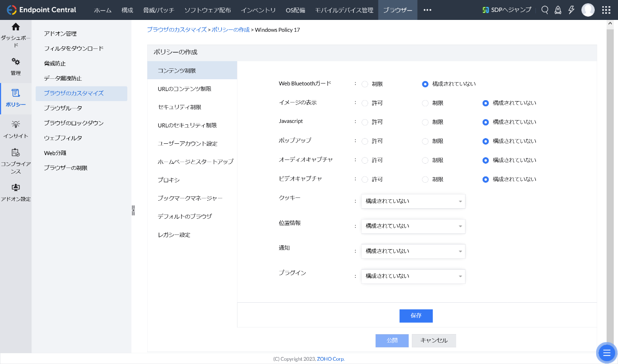Open the アドオン設定 icon
Viewport: 618px width, 364px height.
pyautogui.click(x=16, y=187)
